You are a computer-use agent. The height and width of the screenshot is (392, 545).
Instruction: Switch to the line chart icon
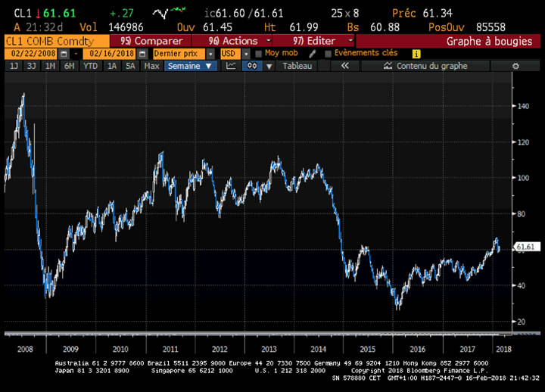(x=232, y=67)
